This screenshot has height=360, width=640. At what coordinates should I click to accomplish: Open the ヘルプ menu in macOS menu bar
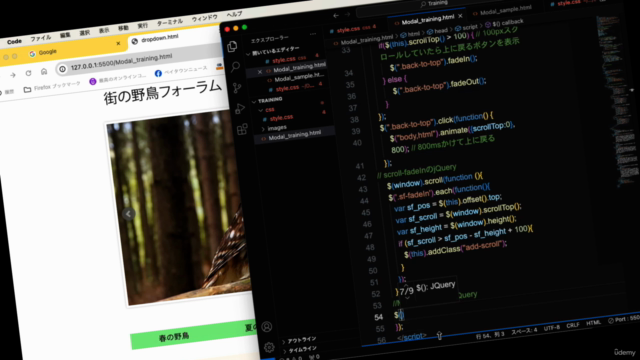[x=234, y=14]
